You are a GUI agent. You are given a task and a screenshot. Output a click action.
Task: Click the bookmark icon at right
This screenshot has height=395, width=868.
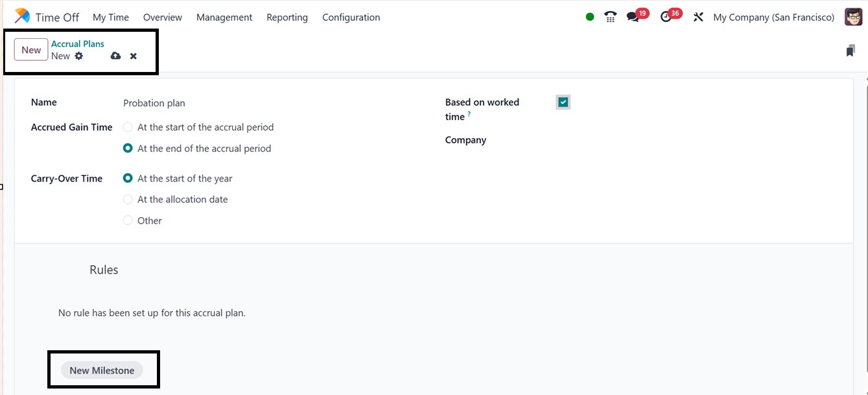(x=850, y=51)
